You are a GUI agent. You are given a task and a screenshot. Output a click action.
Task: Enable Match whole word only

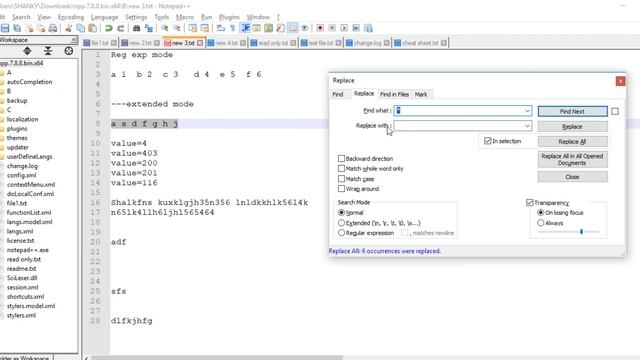click(x=341, y=168)
